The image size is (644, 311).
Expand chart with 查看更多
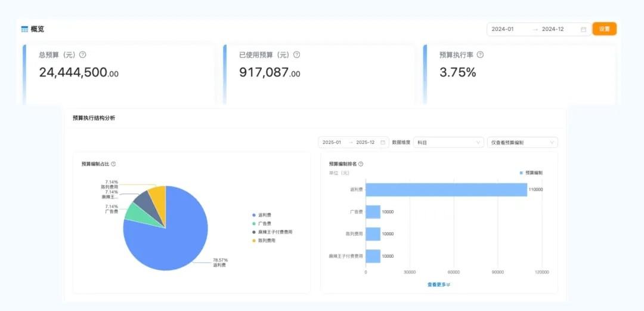coord(439,285)
